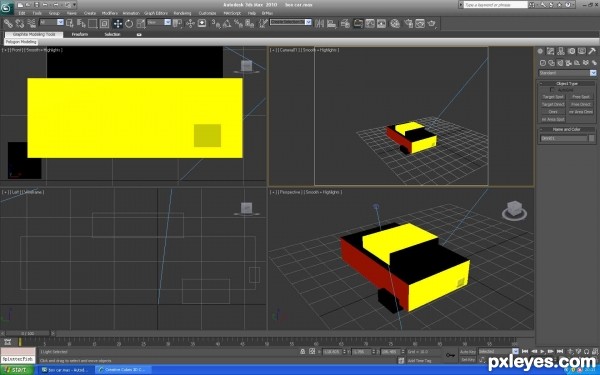The height and width of the screenshot is (375, 600).
Task: Click the time slider frame 0/100 handle
Action: [x=28, y=334]
